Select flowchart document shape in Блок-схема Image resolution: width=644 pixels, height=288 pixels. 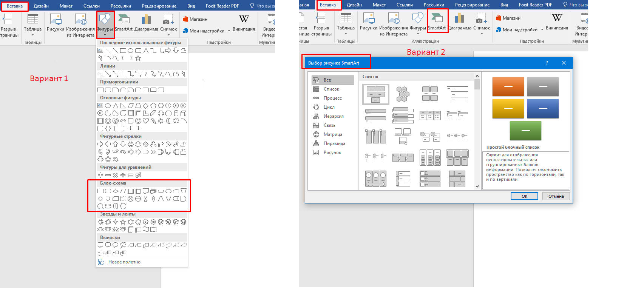[x=145, y=191]
